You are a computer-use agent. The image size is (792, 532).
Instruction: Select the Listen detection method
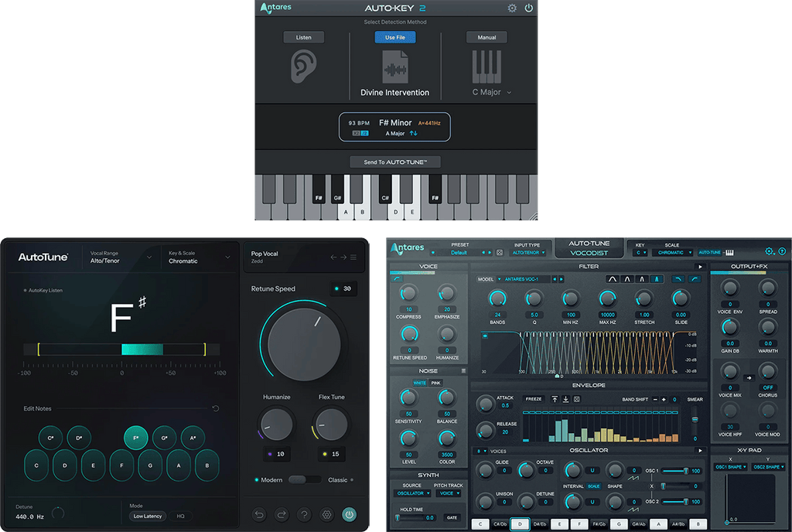303,37
